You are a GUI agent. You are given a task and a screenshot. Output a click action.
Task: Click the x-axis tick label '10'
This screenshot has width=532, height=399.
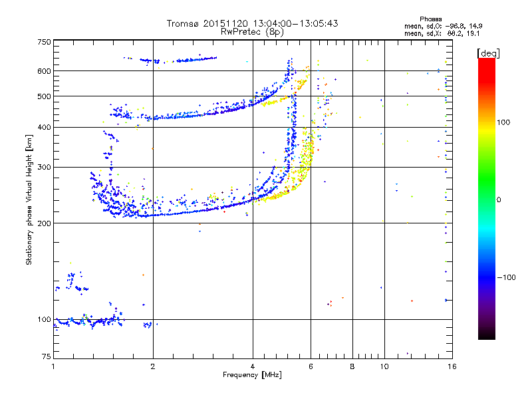pyautogui.click(x=384, y=366)
